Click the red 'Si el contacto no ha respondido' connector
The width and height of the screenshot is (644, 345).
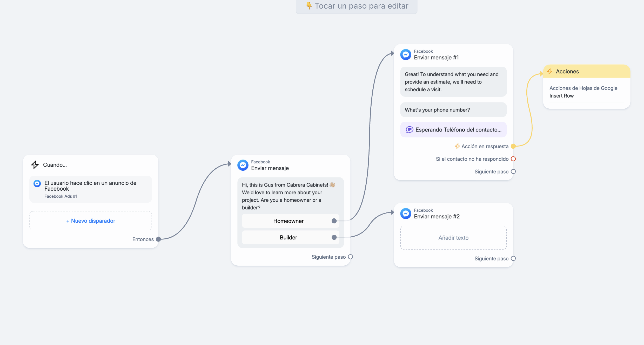[x=513, y=159]
